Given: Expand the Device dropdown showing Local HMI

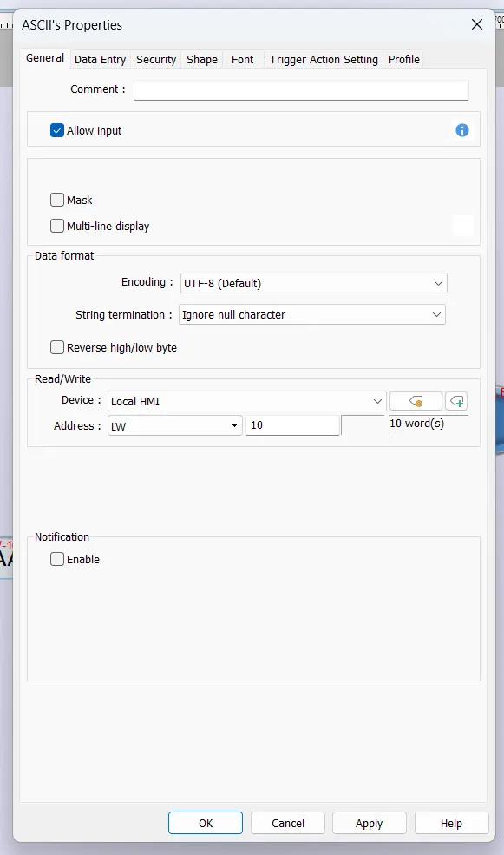Looking at the screenshot, I should (247, 401).
